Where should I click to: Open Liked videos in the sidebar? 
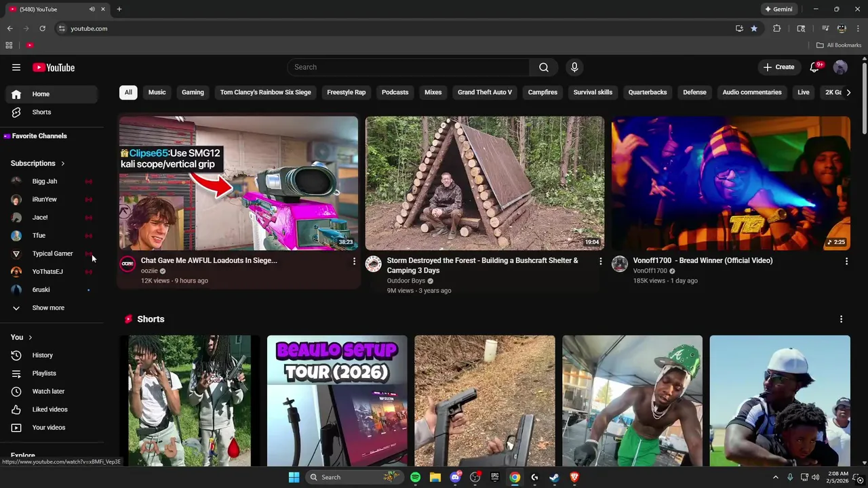pos(52,409)
